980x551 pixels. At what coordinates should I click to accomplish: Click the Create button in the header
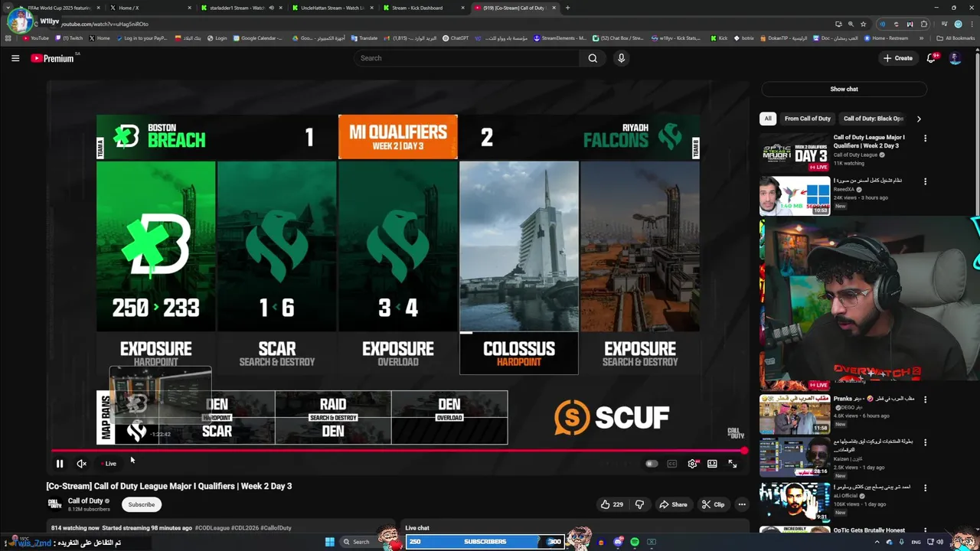tap(898, 58)
